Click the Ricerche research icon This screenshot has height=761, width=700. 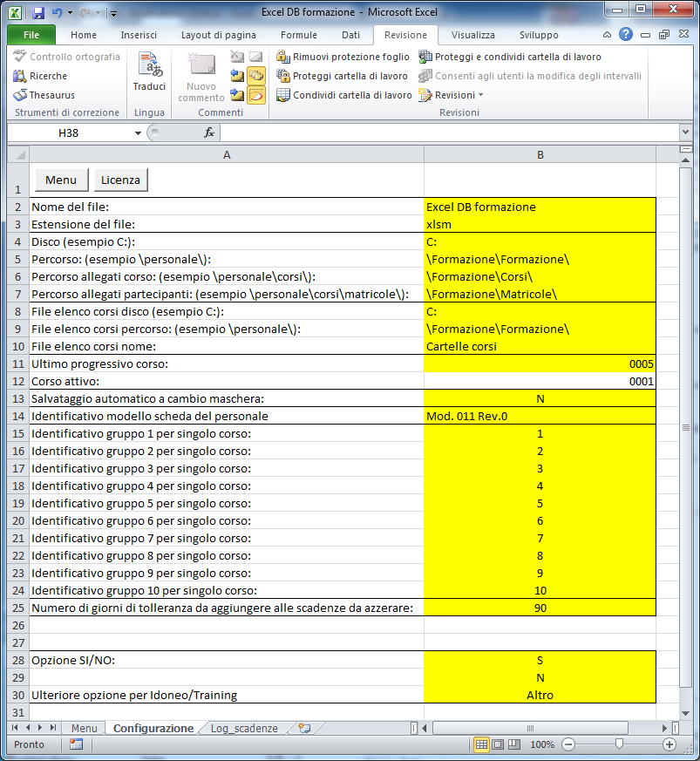coord(40,76)
